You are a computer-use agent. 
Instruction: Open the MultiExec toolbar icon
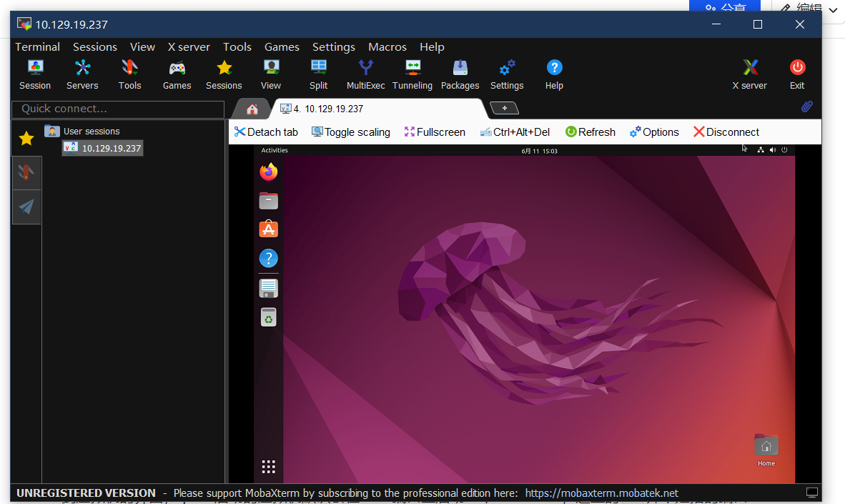coord(365,74)
